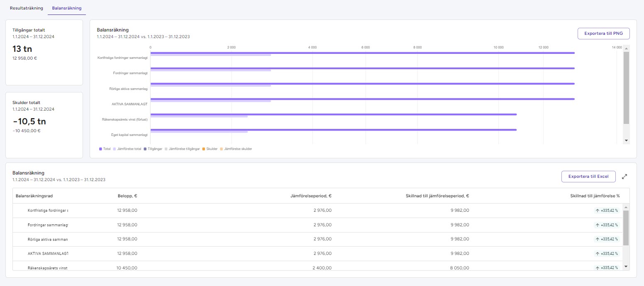Click the +335,42 % badge in AKTIVA SAMMANLAGT row
Screen dimensions: 644x286
(x=607, y=254)
